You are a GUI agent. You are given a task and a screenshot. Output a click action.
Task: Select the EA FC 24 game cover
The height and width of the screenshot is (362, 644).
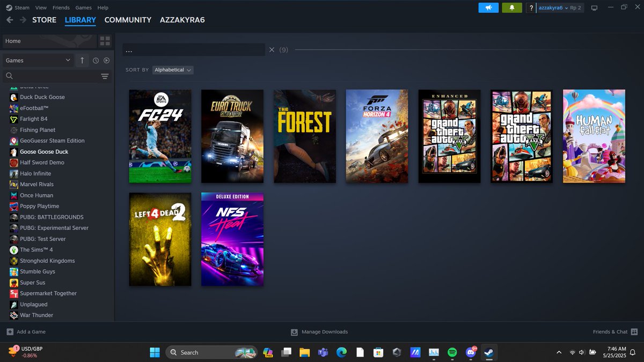pyautogui.click(x=160, y=136)
